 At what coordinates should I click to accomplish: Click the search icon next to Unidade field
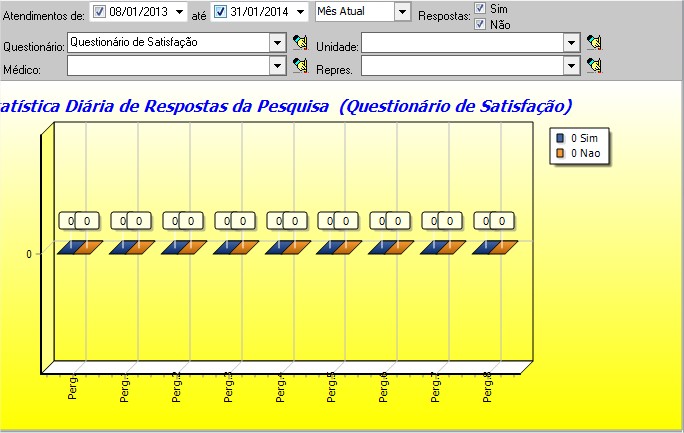595,42
